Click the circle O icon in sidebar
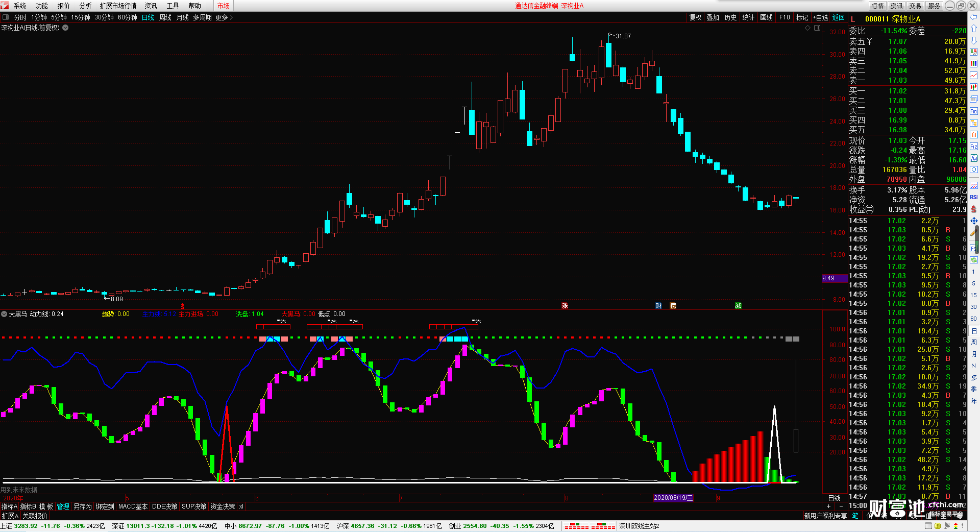Screen dimensions: 980x532 tap(974, 170)
